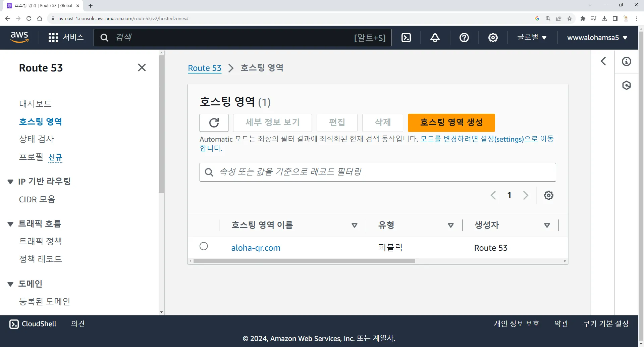Collapse the 도메인 section
The width and height of the screenshot is (644, 347).
coord(10,284)
